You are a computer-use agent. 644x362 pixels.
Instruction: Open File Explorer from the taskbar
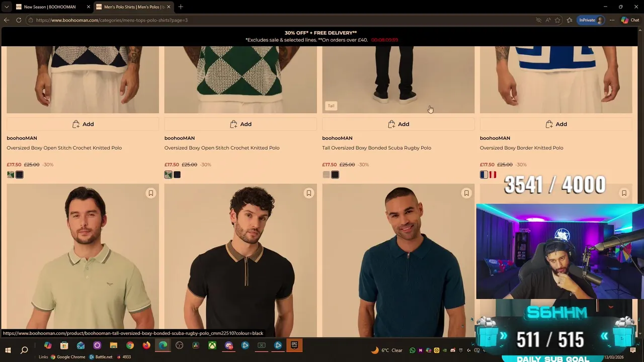(x=113, y=345)
